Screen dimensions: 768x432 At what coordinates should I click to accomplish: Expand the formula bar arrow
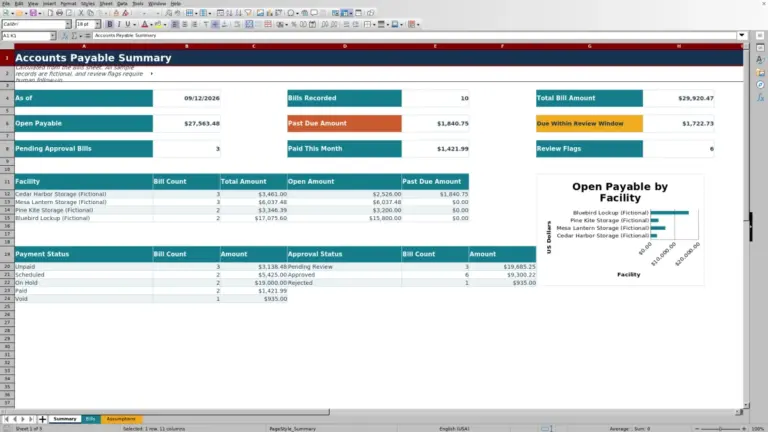742,35
